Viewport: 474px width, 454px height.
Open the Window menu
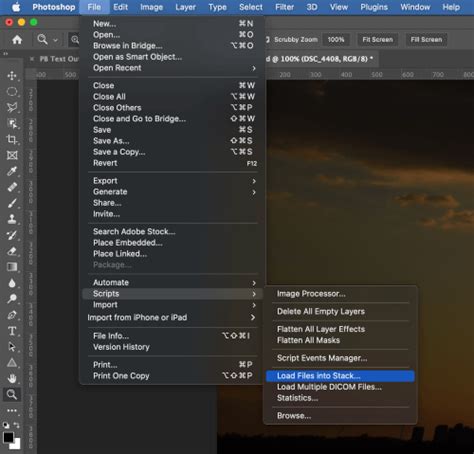coord(415,7)
